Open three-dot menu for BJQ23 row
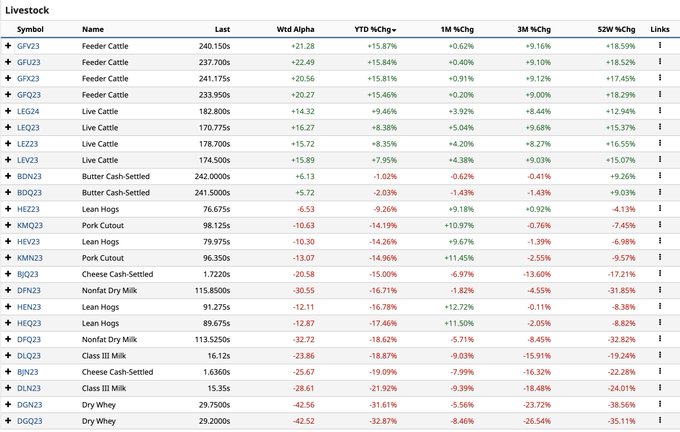Screen dimensions: 680x432 click(x=660, y=273)
